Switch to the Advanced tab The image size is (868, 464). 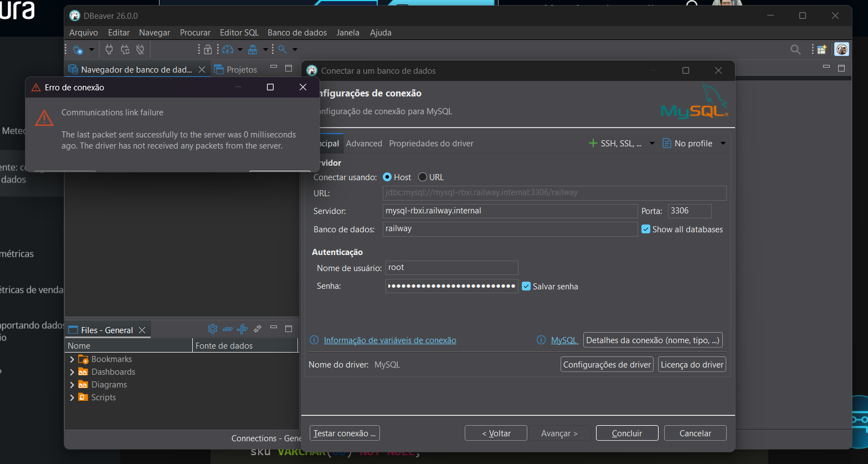tap(364, 144)
